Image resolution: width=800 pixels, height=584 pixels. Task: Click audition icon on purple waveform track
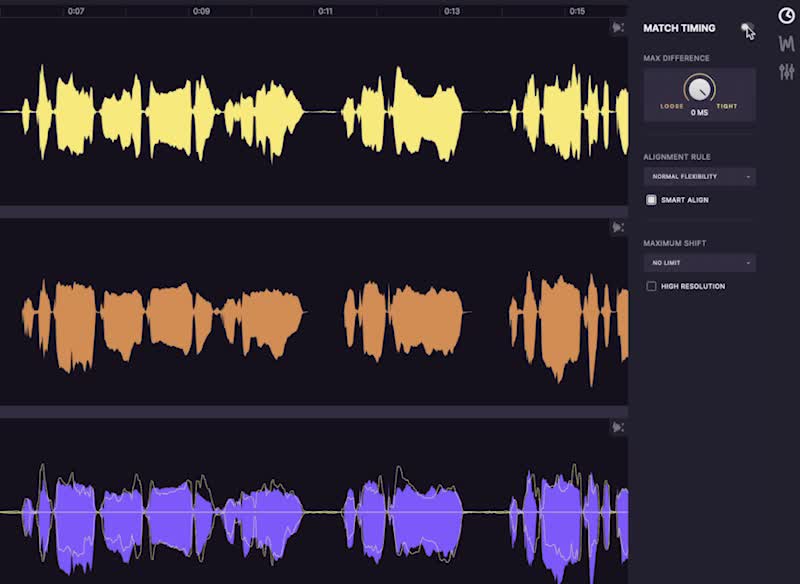(618, 428)
